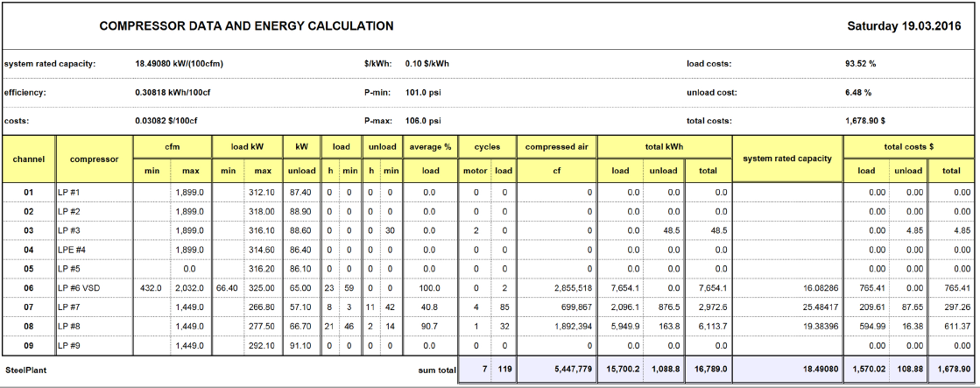Viewport: 980px width, 388px height.
Task: Click the compressed air column header
Action: [x=556, y=147]
